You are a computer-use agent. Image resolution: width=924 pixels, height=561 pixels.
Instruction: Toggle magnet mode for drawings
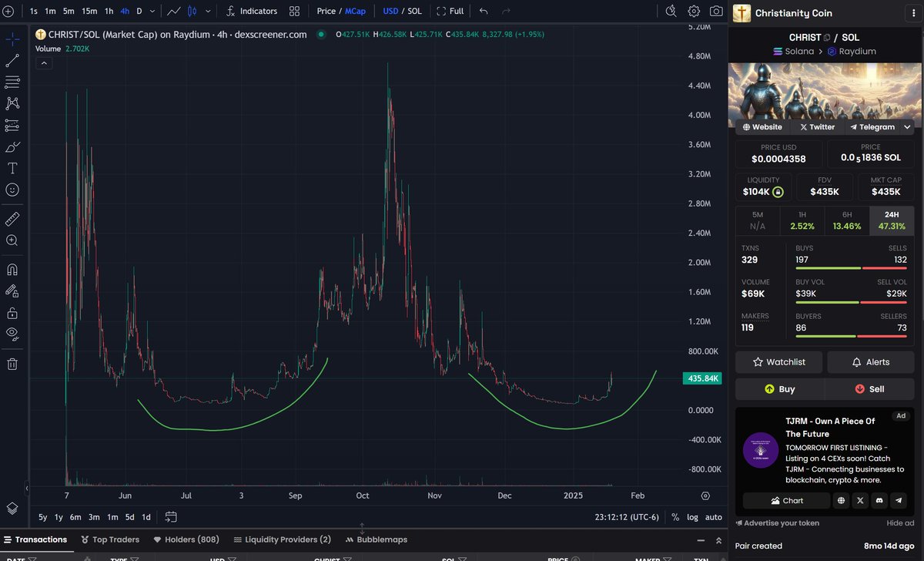coord(12,270)
